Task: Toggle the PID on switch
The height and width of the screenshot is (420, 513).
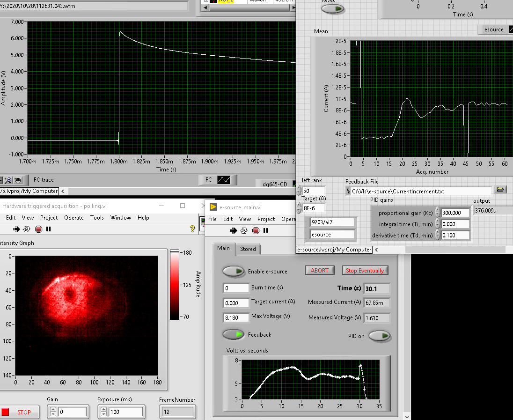Action: pos(380,336)
